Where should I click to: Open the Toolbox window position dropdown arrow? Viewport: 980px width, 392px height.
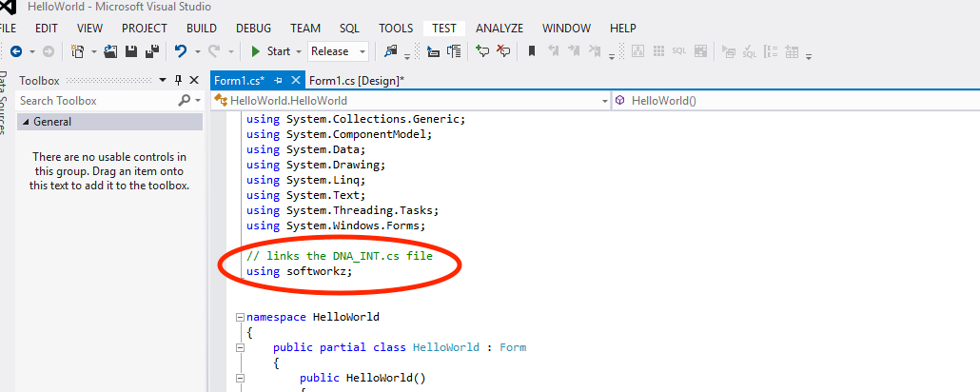coord(163,80)
